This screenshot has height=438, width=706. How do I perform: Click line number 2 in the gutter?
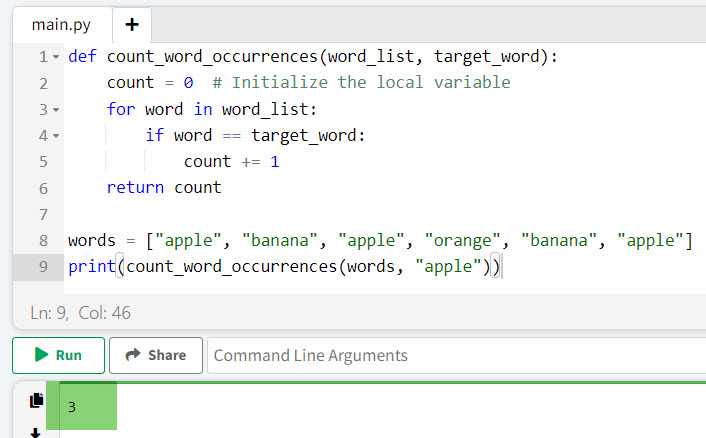[43, 84]
